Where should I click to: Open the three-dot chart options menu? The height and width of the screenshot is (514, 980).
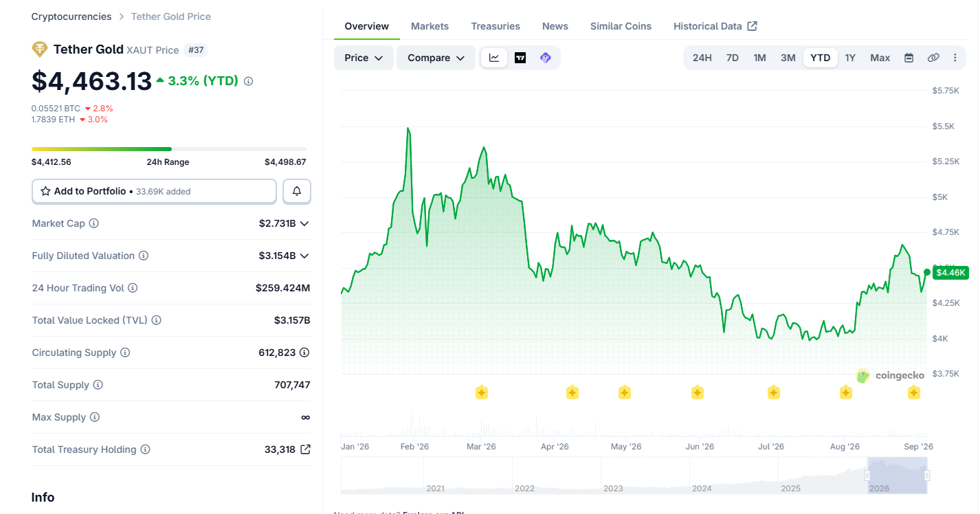click(x=955, y=58)
